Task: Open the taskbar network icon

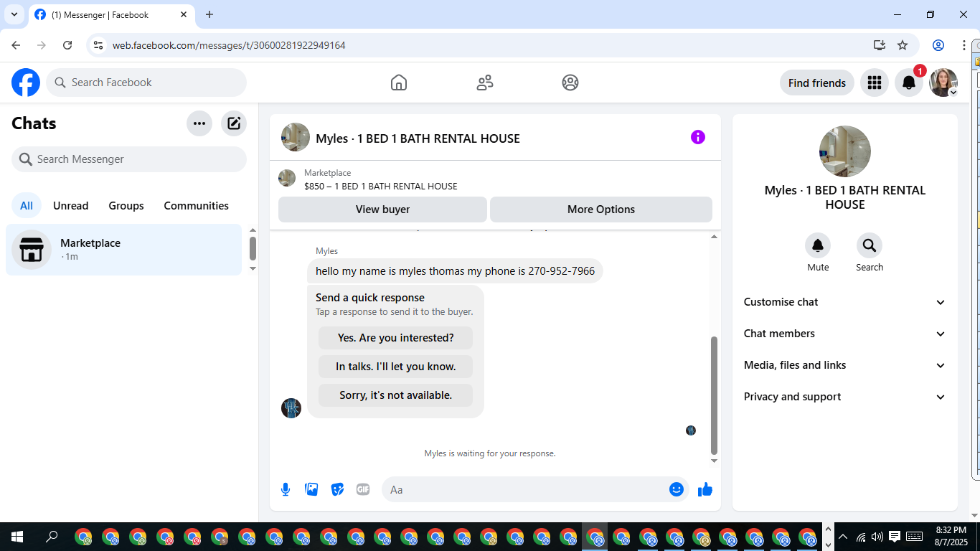Action: click(x=861, y=537)
